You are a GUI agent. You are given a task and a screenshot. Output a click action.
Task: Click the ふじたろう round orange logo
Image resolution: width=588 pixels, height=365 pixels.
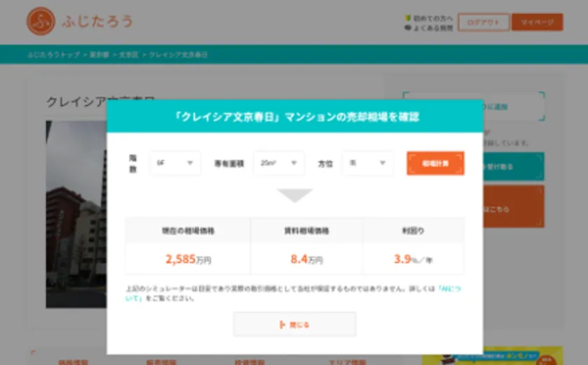41,22
